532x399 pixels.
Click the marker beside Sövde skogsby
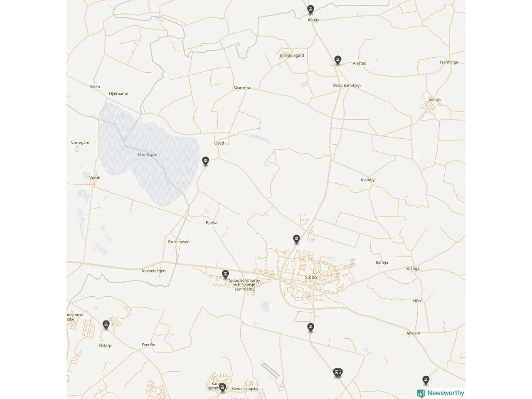point(222,387)
